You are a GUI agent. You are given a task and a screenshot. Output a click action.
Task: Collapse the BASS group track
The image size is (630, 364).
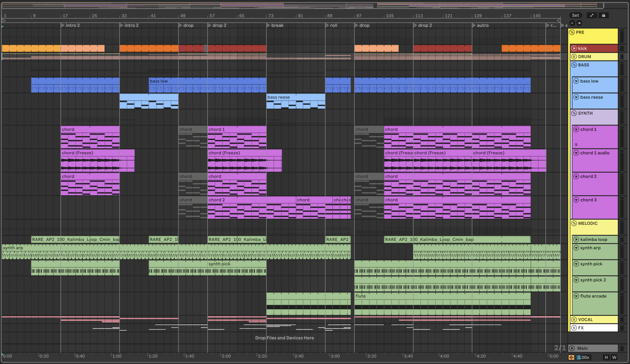point(574,65)
